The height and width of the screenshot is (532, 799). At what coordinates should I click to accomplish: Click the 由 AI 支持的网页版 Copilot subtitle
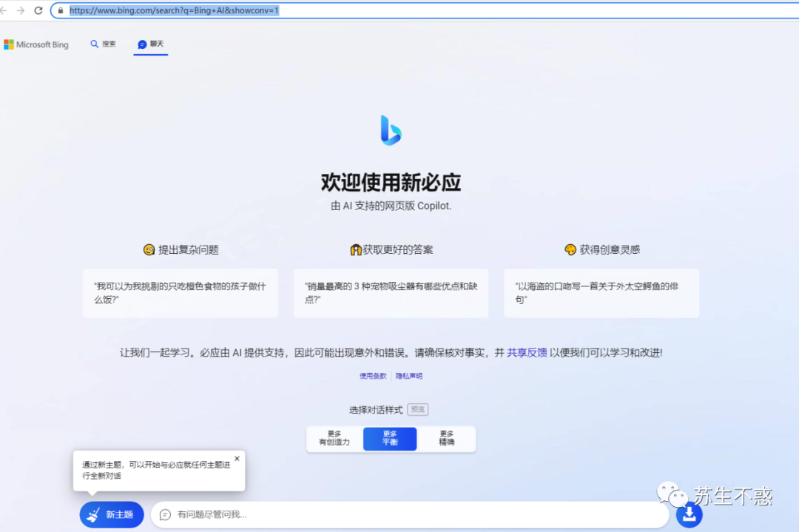[391, 206]
